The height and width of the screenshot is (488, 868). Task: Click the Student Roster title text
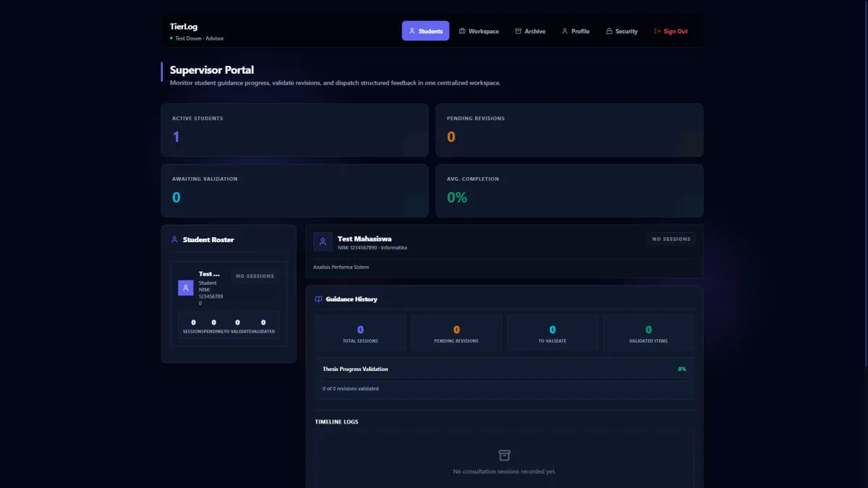pos(208,240)
